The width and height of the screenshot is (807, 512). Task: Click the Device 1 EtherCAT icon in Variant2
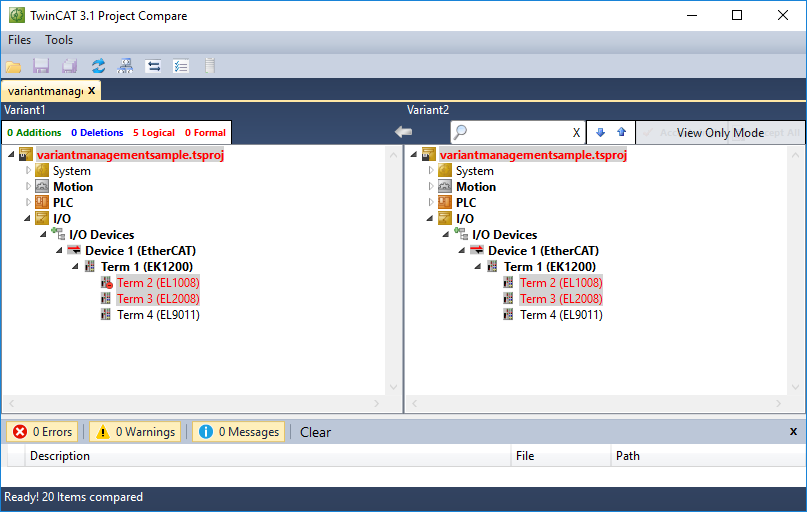477,251
